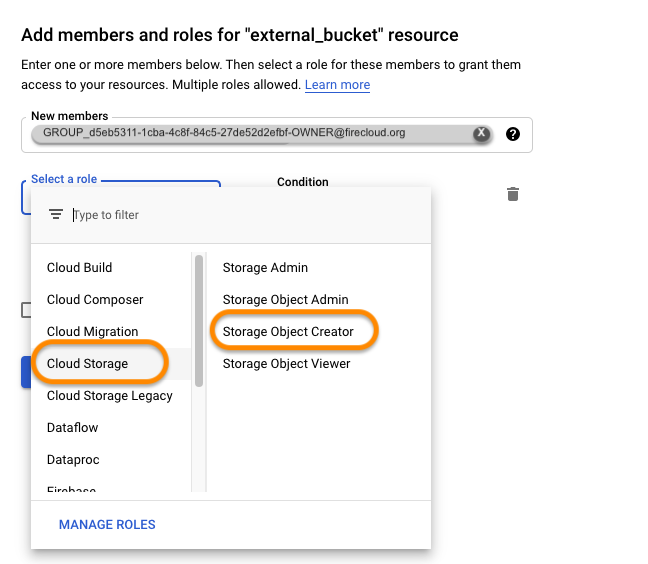
Task: Pick the Storage Object Viewer role
Action: pyautogui.click(x=286, y=364)
